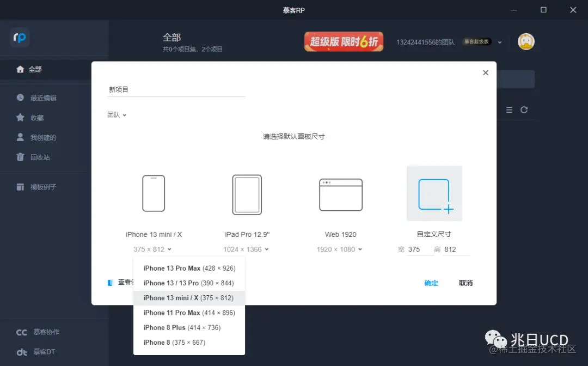Open 摹客协作 CC link in sidebar
The height and width of the screenshot is (366, 588).
[38, 332]
